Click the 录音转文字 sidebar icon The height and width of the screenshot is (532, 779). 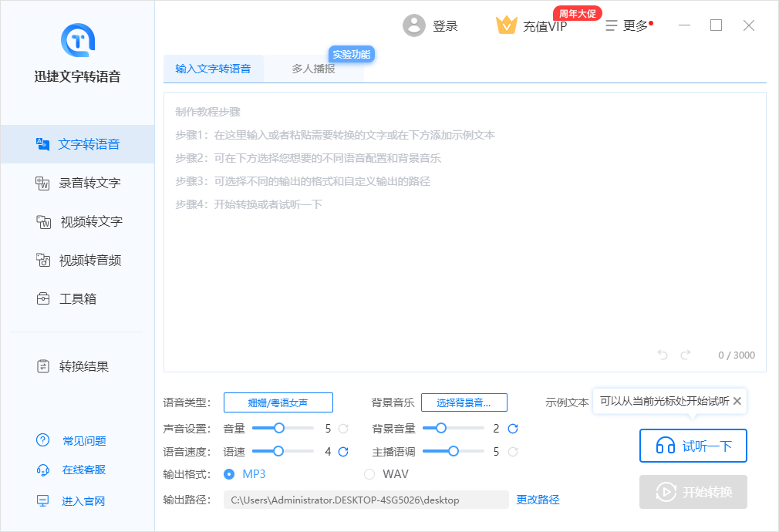click(42, 183)
